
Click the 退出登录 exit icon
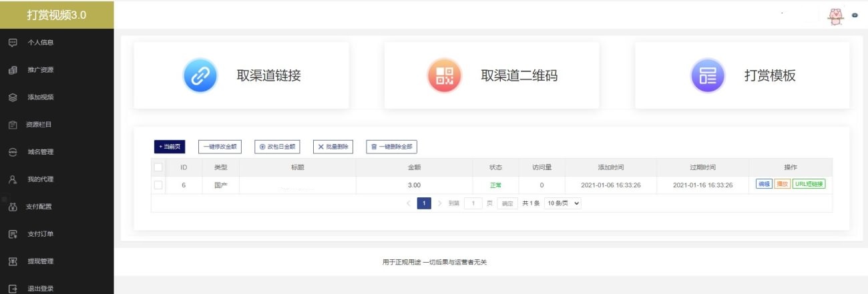tap(12, 289)
